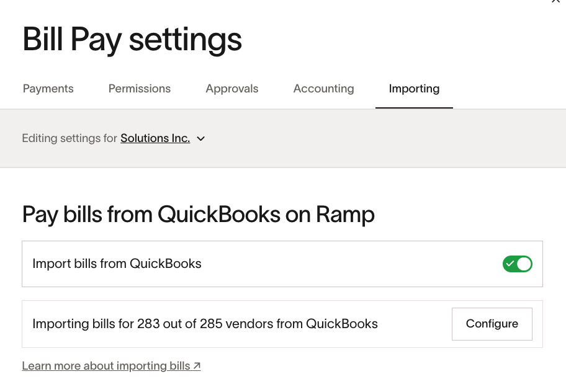
Task: Select the Accounting tab
Action: pyautogui.click(x=323, y=89)
